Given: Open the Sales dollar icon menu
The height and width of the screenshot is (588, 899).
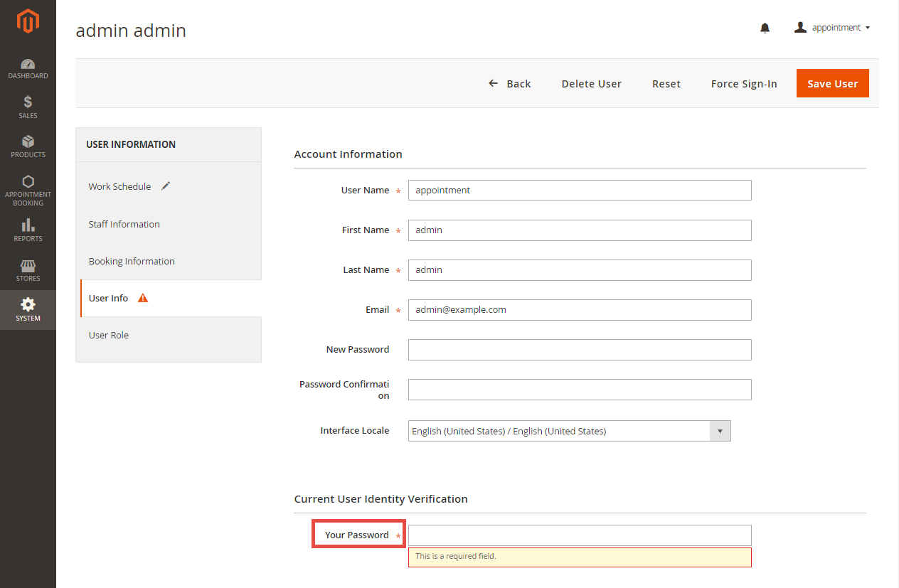Looking at the screenshot, I should [28, 103].
